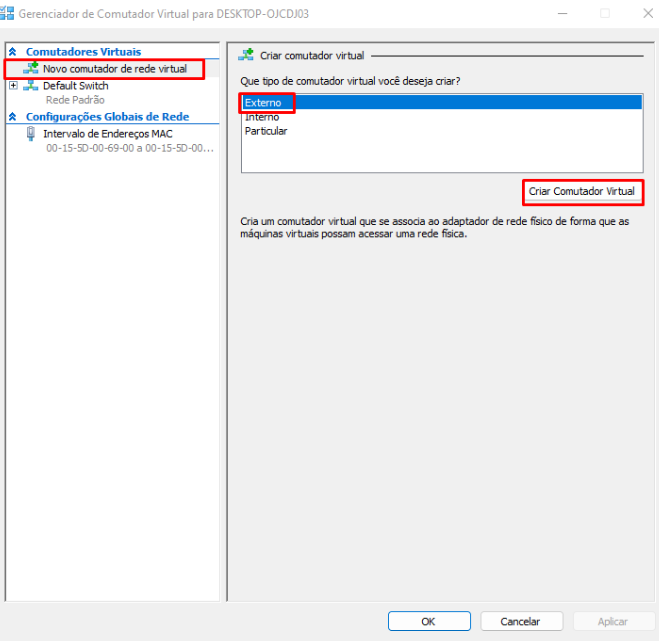Close the Gerenciador de Comutador Virtual window
Viewport: 659px width, 641px height.
[648, 13]
